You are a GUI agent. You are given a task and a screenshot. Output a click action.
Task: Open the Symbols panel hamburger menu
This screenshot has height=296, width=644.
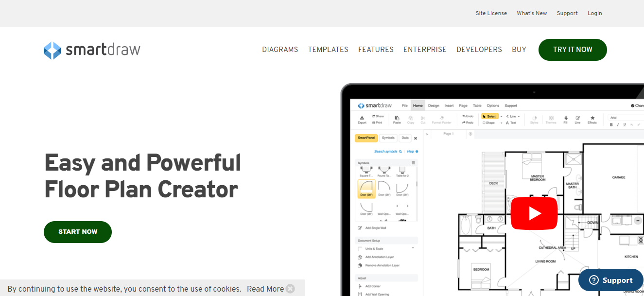(x=414, y=163)
